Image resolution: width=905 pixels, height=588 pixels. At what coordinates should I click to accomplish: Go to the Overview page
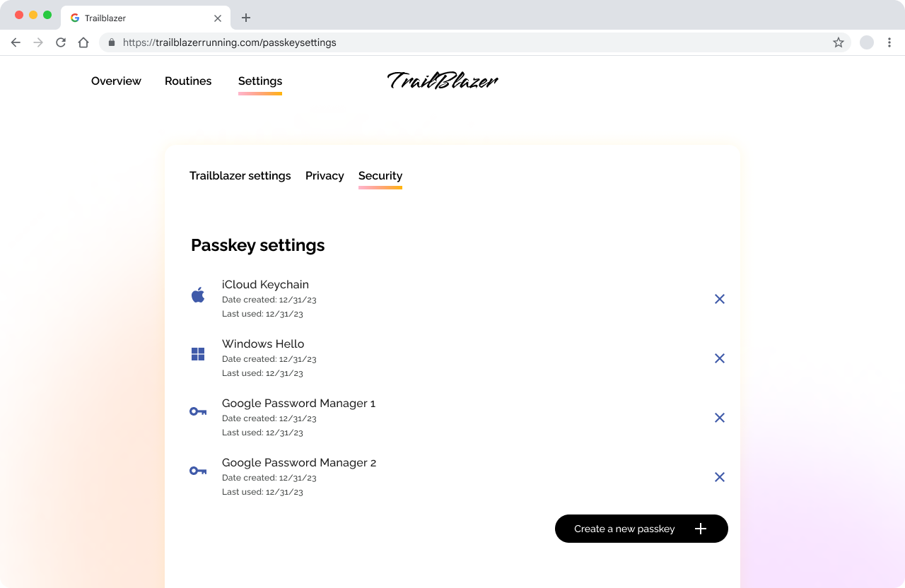pos(116,81)
